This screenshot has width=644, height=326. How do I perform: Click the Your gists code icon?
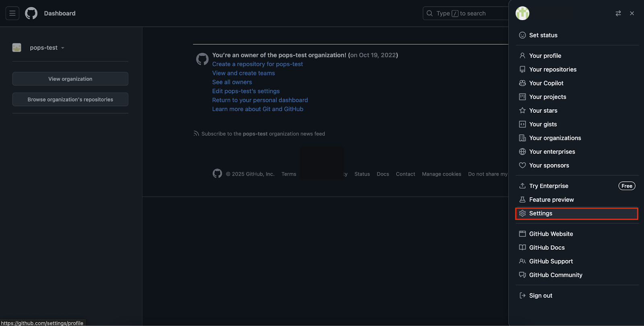coord(522,124)
